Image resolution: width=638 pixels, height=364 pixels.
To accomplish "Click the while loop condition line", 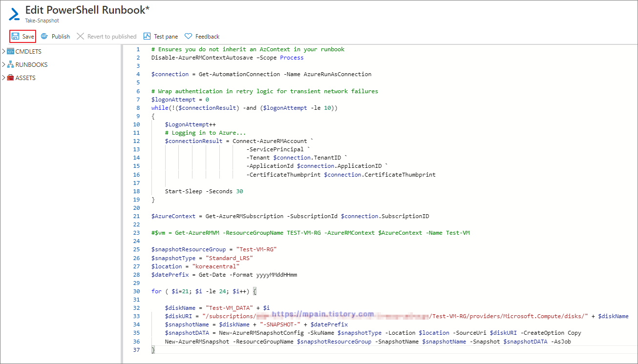I will (x=244, y=108).
